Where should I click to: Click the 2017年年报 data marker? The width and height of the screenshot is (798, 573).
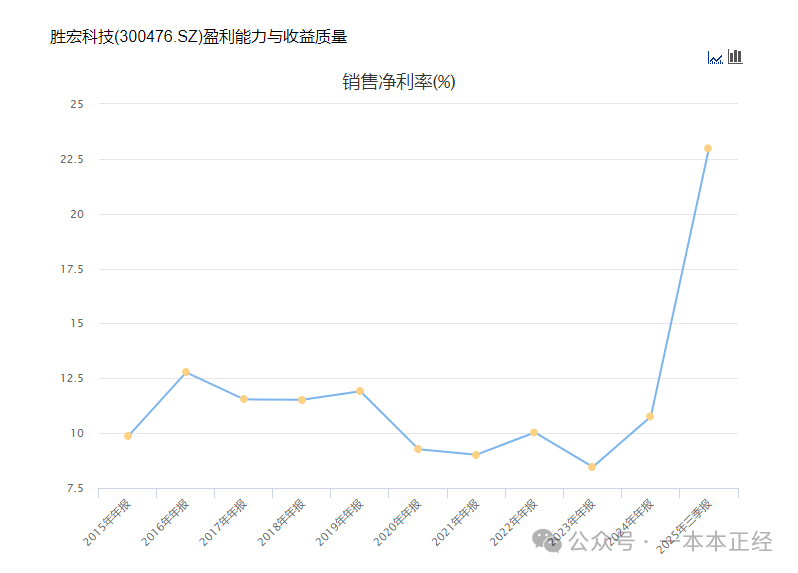[244, 399]
